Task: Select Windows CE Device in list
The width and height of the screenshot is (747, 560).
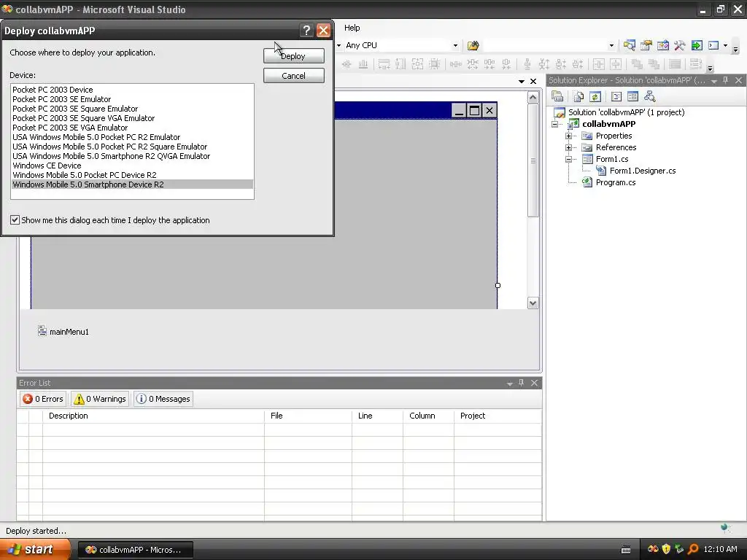Action: (132, 166)
